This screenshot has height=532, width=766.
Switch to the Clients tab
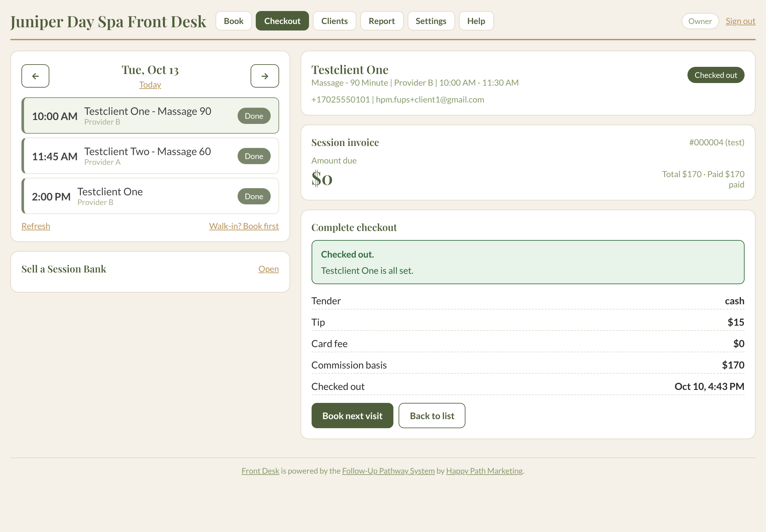(335, 21)
